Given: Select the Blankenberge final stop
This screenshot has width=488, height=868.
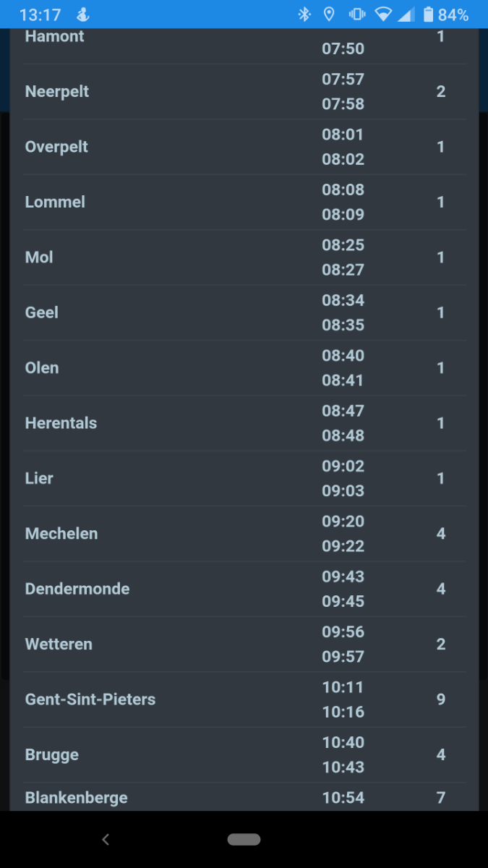Looking at the screenshot, I should 77,798.
